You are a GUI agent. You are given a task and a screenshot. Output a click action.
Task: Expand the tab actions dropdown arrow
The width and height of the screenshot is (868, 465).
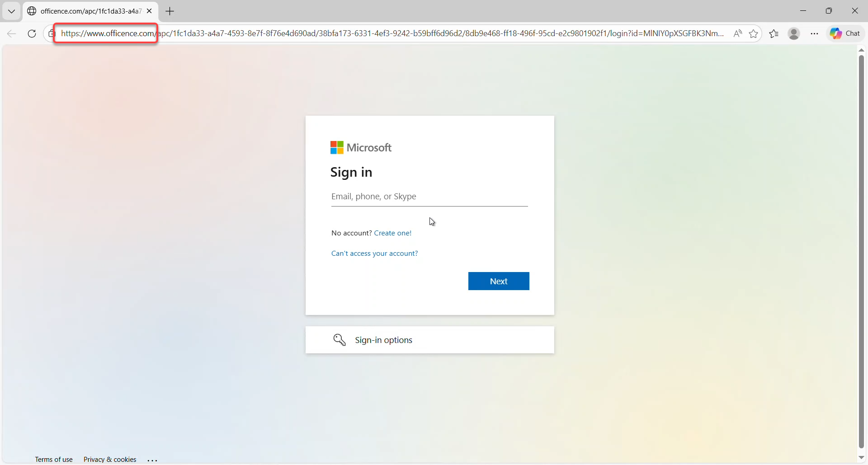click(x=12, y=12)
